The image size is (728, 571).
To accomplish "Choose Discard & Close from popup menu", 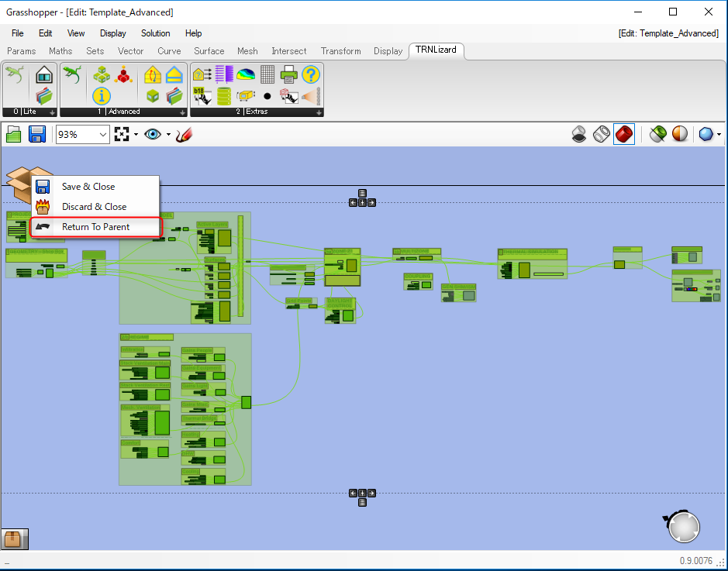I will (95, 207).
